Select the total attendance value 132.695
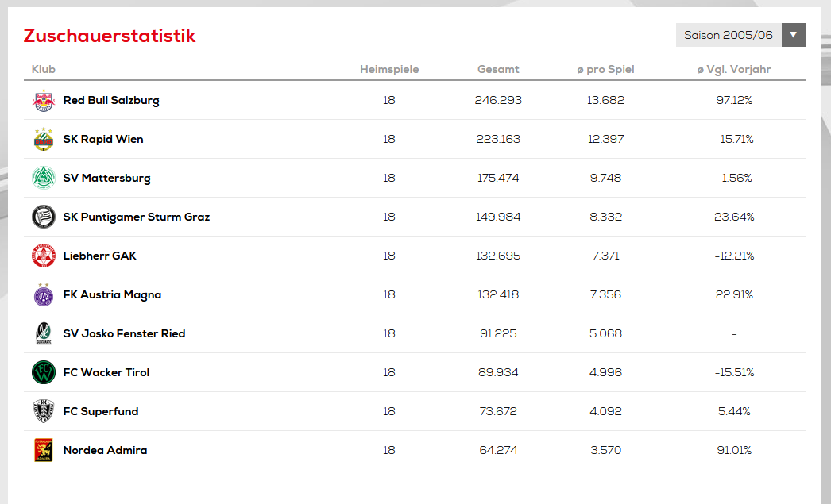This screenshot has width=831, height=504. 498,256
